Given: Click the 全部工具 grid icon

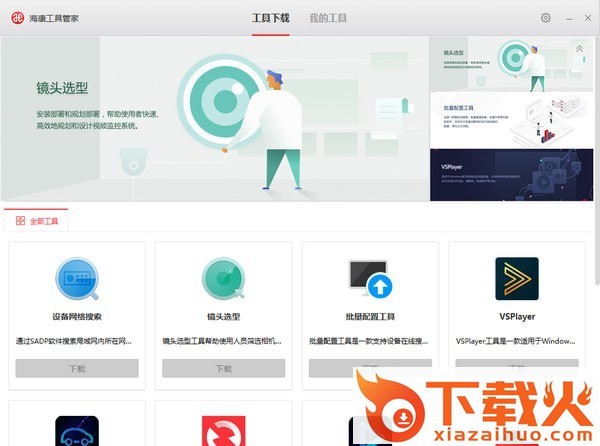Looking at the screenshot, I should [x=20, y=221].
